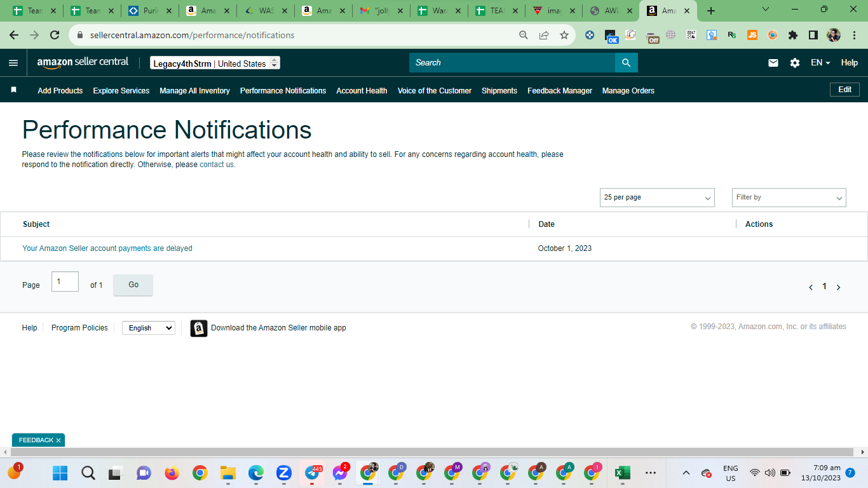Open the contact us link
The image size is (868, 488).
(x=217, y=165)
